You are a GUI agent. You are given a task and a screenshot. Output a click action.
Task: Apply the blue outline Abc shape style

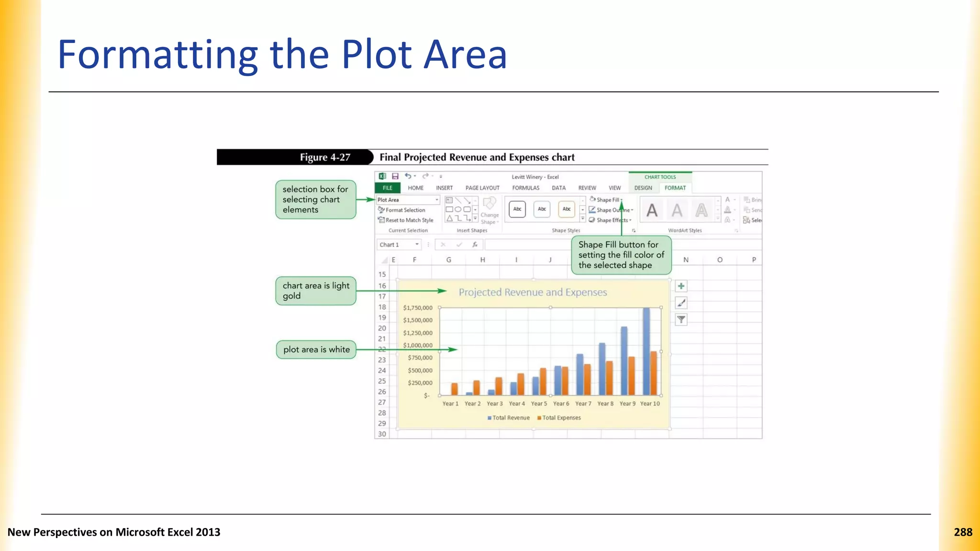coord(542,209)
